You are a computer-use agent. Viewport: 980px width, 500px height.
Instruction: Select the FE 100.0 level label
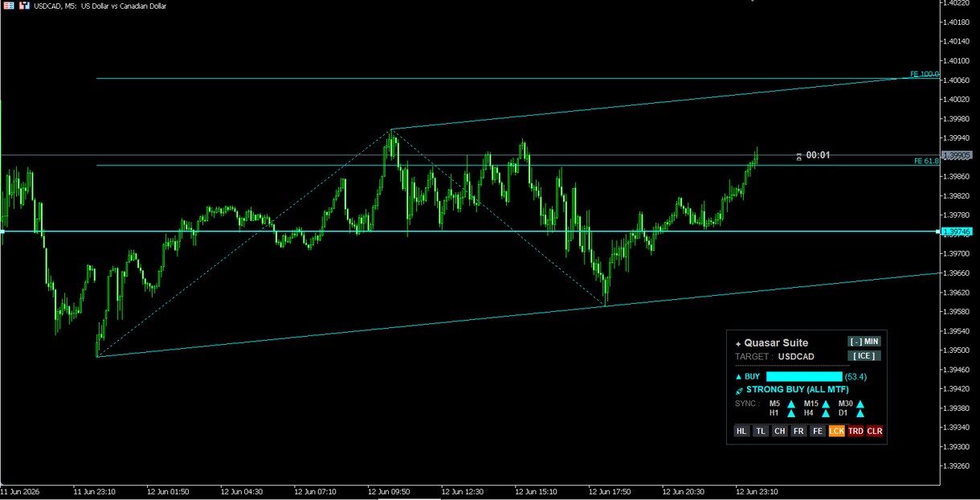925,74
